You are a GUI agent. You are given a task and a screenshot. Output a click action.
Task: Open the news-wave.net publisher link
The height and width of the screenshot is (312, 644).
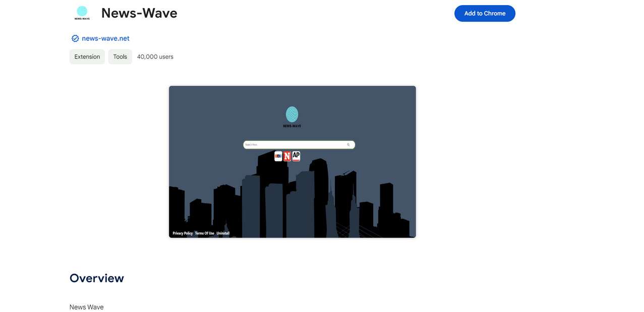tap(105, 38)
